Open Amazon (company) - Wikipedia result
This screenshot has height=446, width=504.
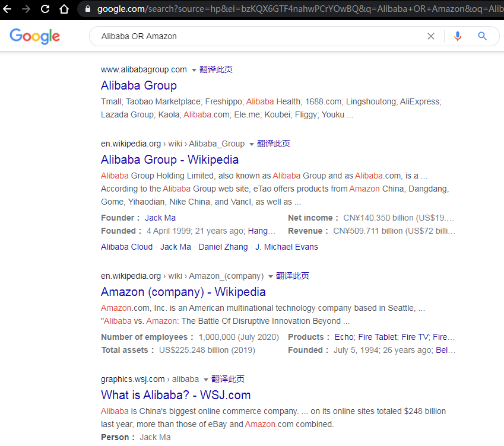pyautogui.click(x=183, y=292)
